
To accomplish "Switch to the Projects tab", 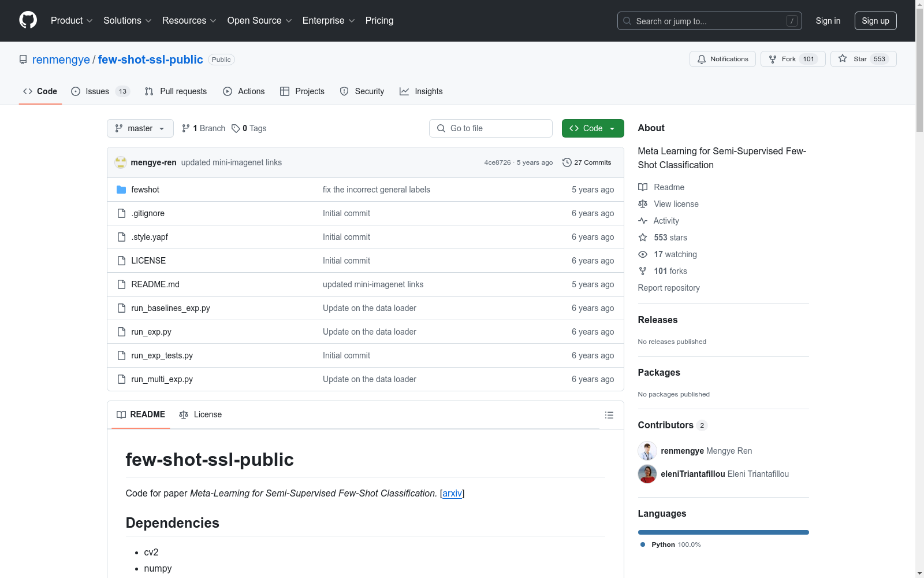I will coord(302,91).
